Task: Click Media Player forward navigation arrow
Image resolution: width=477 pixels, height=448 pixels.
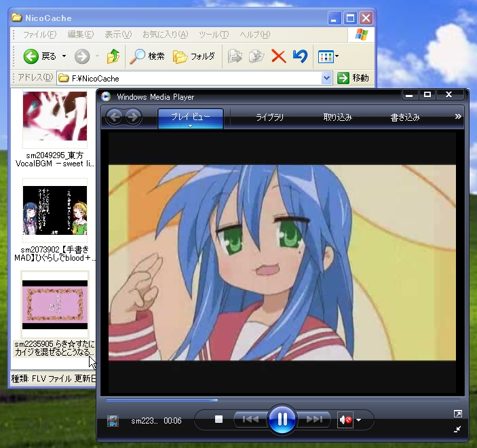Action: (x=133, y=117)
